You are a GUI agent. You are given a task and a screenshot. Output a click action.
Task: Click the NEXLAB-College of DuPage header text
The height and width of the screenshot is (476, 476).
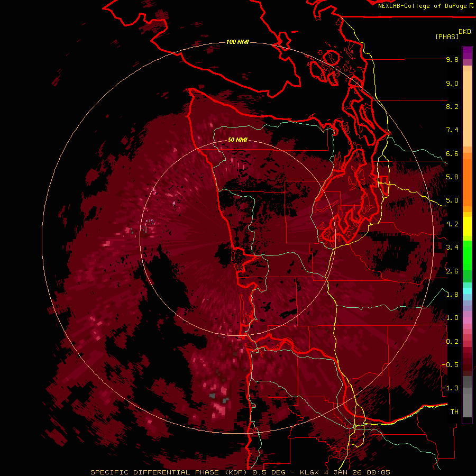pyautogui.click(x=422, y=6)
